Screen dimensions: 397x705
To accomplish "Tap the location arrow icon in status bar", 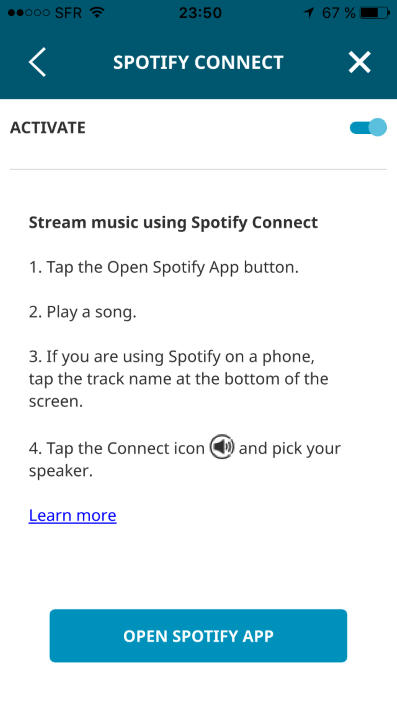I will click(x=309, y=13).
